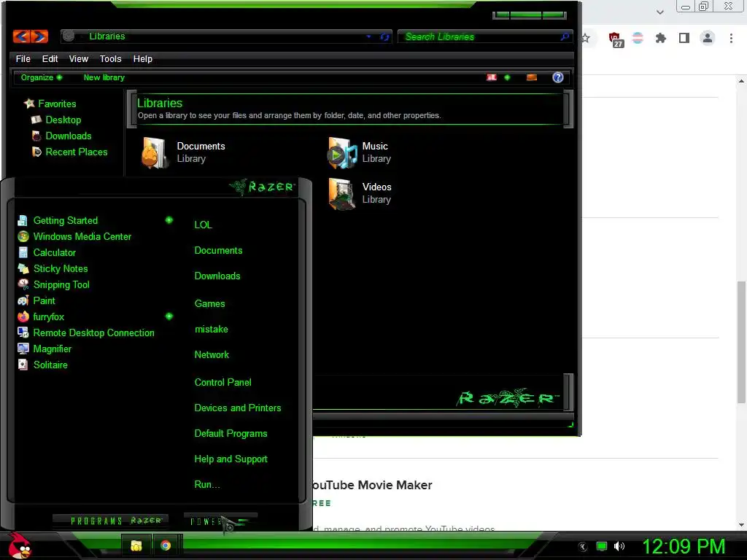The image size is (747, 560).
Task: Open Sticky Notes
Action: click(x=53, y=268)
